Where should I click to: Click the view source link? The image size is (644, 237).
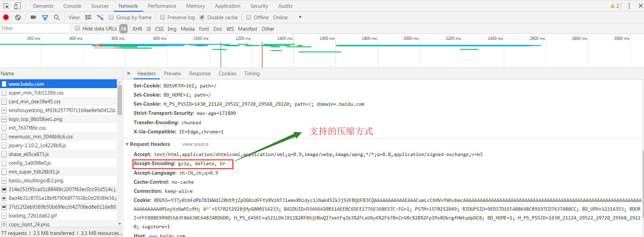(195, 144)
